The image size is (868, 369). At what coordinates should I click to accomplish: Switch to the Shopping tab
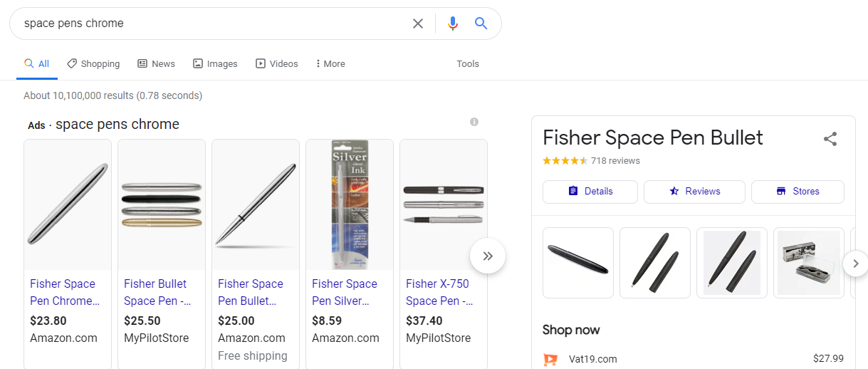[x=93, y=63]
